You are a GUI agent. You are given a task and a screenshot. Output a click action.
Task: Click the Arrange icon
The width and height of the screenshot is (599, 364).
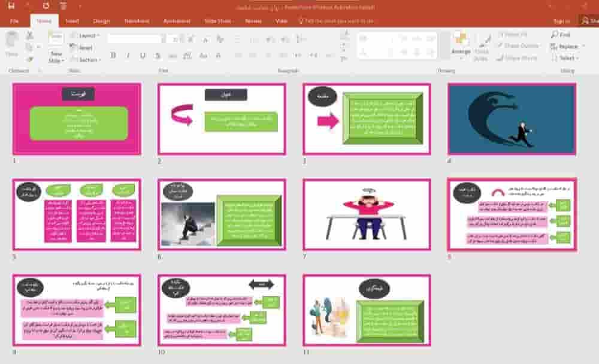(x=461, y=40)
